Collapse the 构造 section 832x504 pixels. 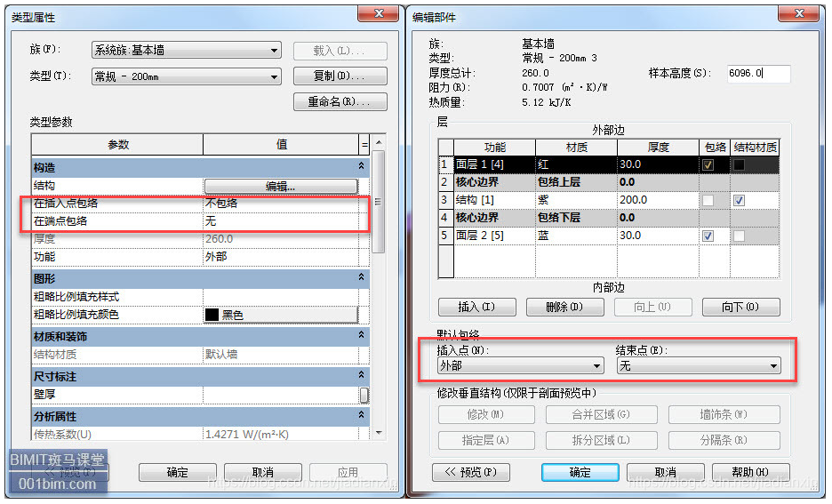(362, 166)
